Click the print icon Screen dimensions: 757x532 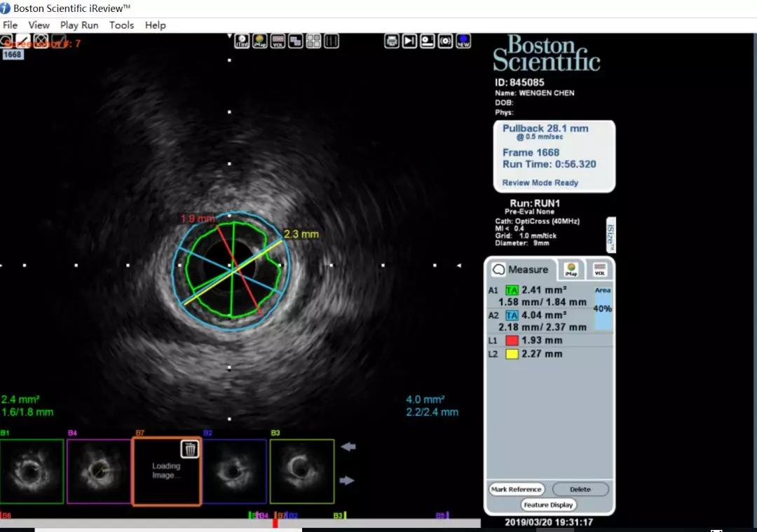pyautogui.click(x=392, y=41)
